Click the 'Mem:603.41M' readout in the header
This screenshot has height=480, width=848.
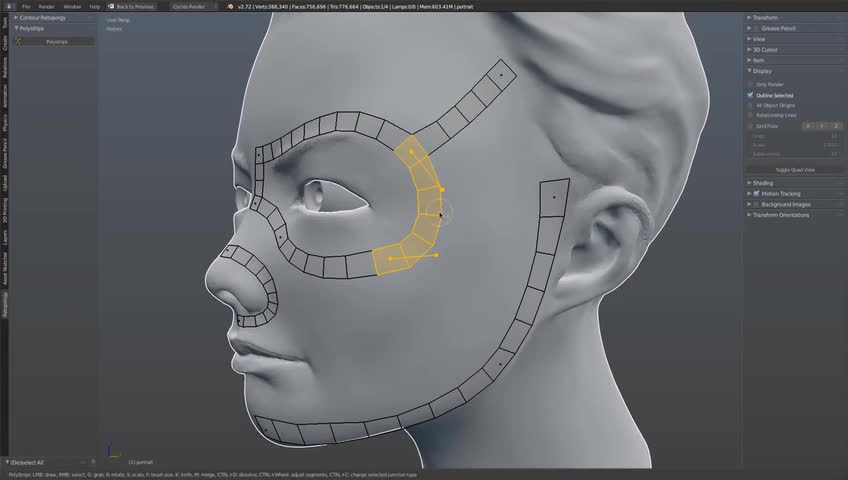coord(436,6)
